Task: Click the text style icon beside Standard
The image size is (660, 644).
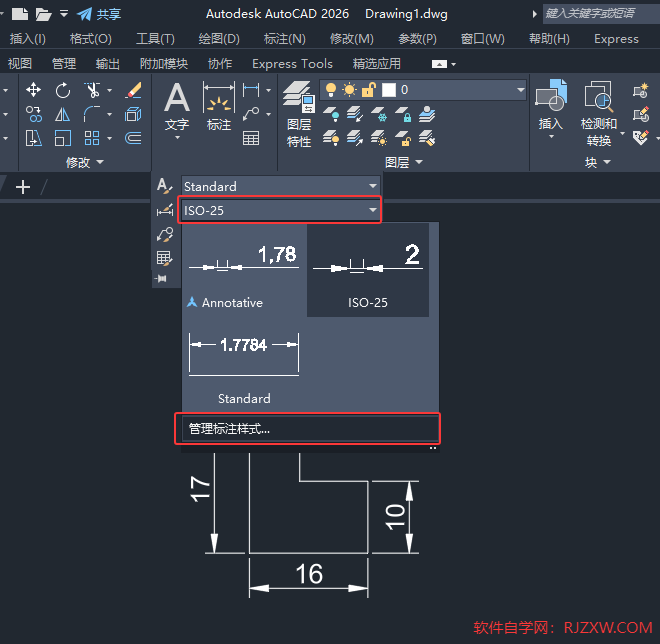Action: pyautogui.click(x=165, y=186)
